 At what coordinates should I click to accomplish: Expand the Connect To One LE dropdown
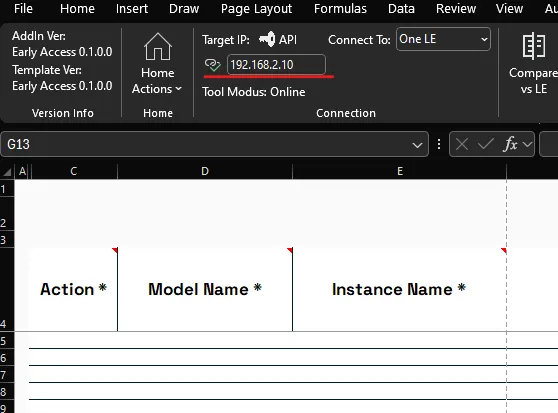tap(443, 39)
